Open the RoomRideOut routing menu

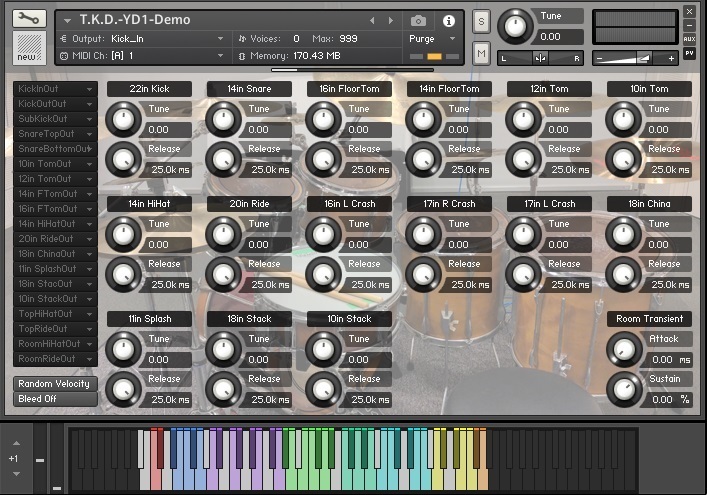point(55,359)
